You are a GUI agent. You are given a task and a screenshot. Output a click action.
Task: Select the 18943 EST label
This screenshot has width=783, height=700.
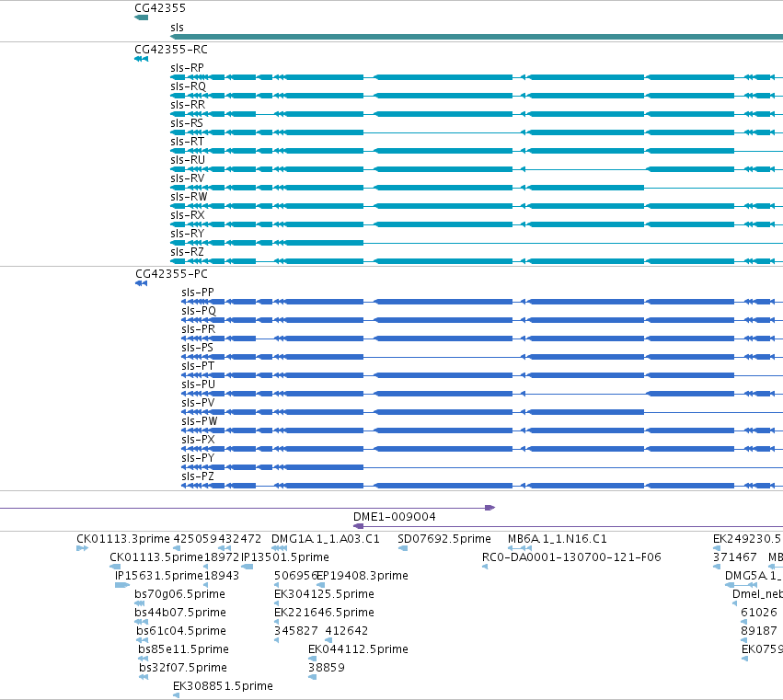[222, 576]
